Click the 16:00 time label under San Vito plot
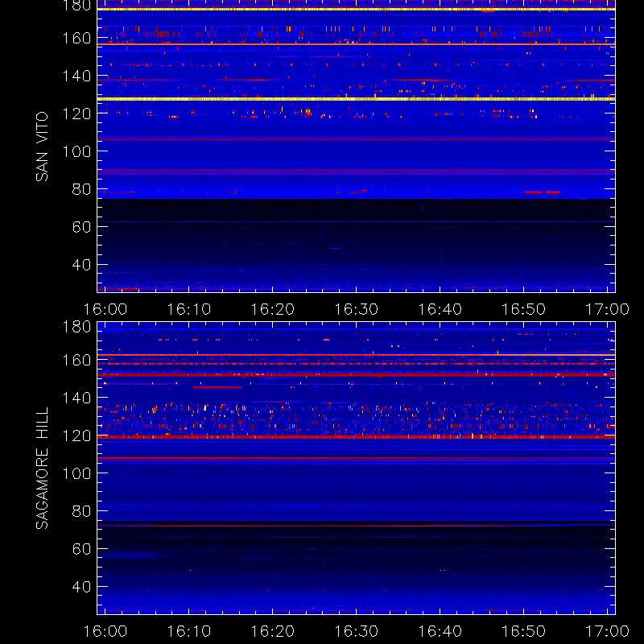This screenshot has height=644, width=644. click(x=105, y=309)
